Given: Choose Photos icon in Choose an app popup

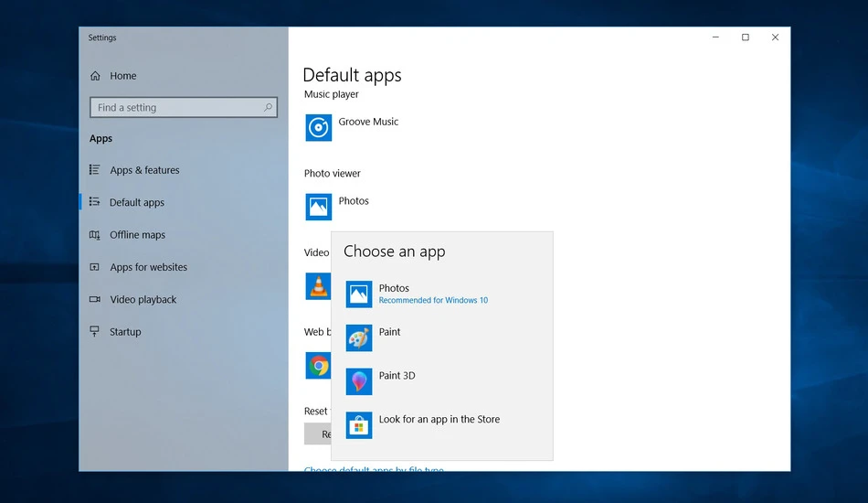Looking at the screenshot, I should pos(359,294).
